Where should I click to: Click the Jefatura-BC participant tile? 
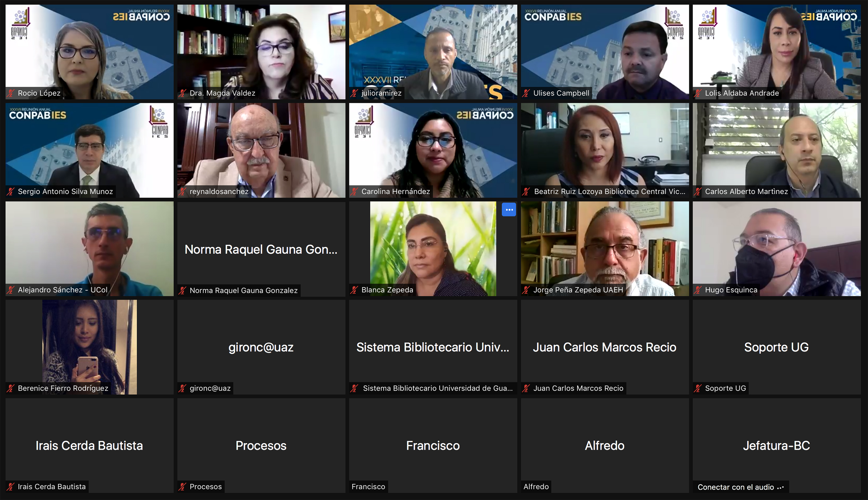tap(777, 446)
